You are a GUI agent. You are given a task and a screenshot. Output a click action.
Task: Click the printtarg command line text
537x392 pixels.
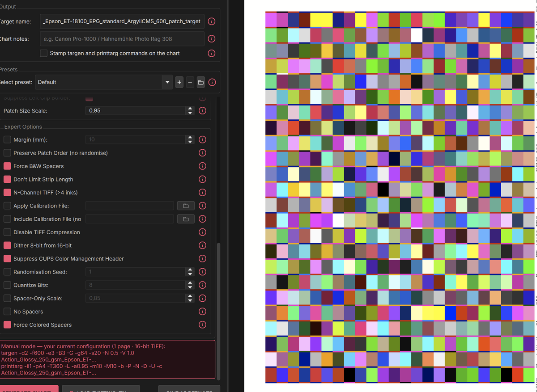[x=82, y=369]
